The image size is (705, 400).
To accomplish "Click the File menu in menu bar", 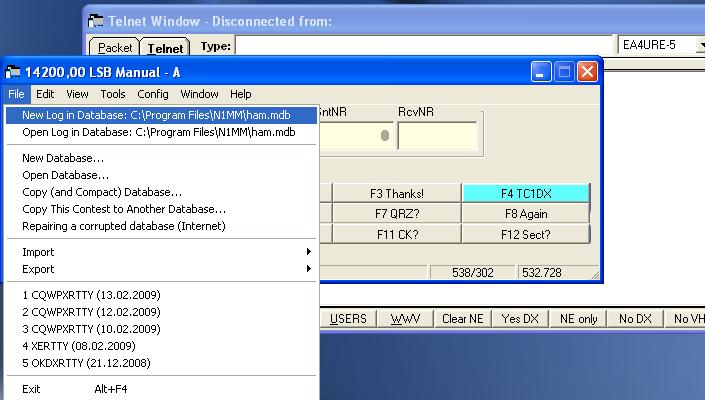I will (16, 94).
